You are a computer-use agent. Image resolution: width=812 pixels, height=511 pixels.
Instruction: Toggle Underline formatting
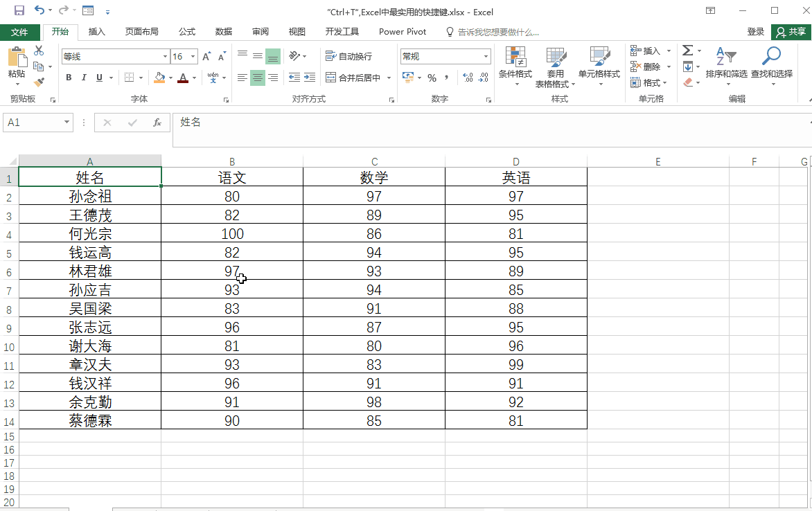tap(100, 78)
